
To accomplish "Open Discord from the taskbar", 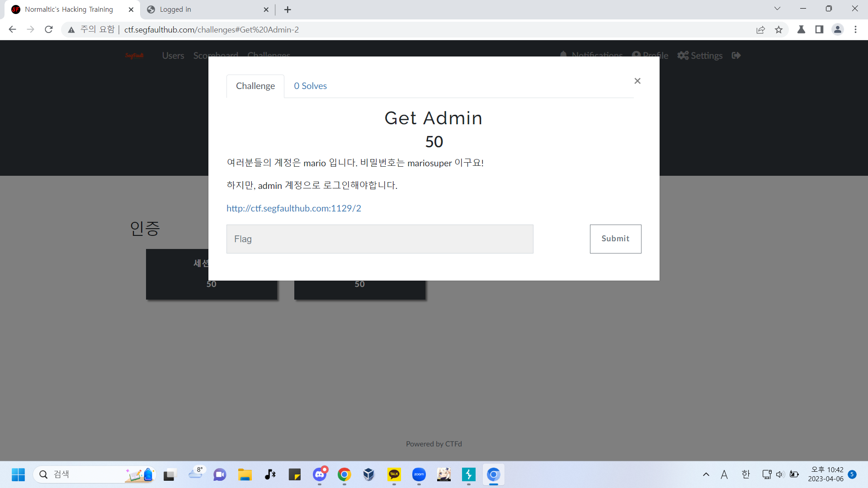I will click(x=320, y=474).
